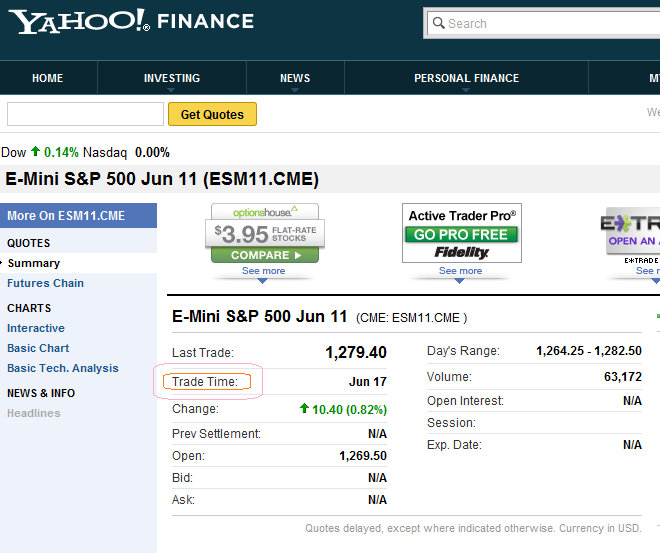Screen dimensions: 660x553
Task: Click See more under OptionsHouse ad
Action: tap(264, 271)
